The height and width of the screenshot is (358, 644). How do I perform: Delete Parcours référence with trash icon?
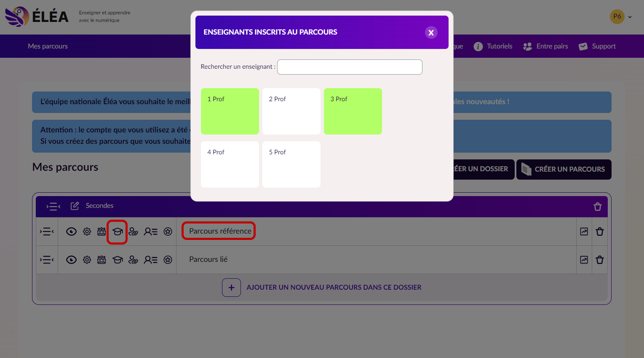click(x=600, y=231)
